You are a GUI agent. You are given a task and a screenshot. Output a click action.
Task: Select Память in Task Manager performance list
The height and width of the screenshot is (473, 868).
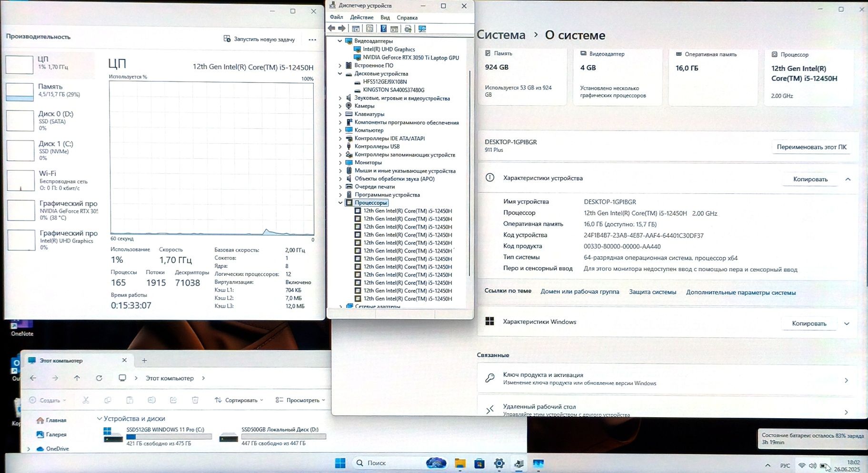pyautogui.click(x=50, y=91)
